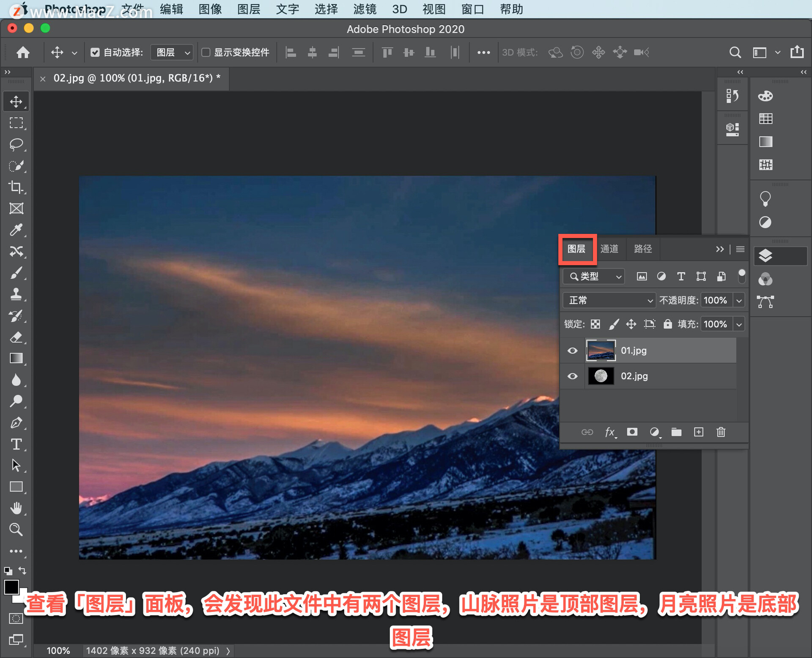Image resolution: width=812 pixels, height=658 pixels.
Task: Toggle lock all padlock icon
Action: (667, 324)
